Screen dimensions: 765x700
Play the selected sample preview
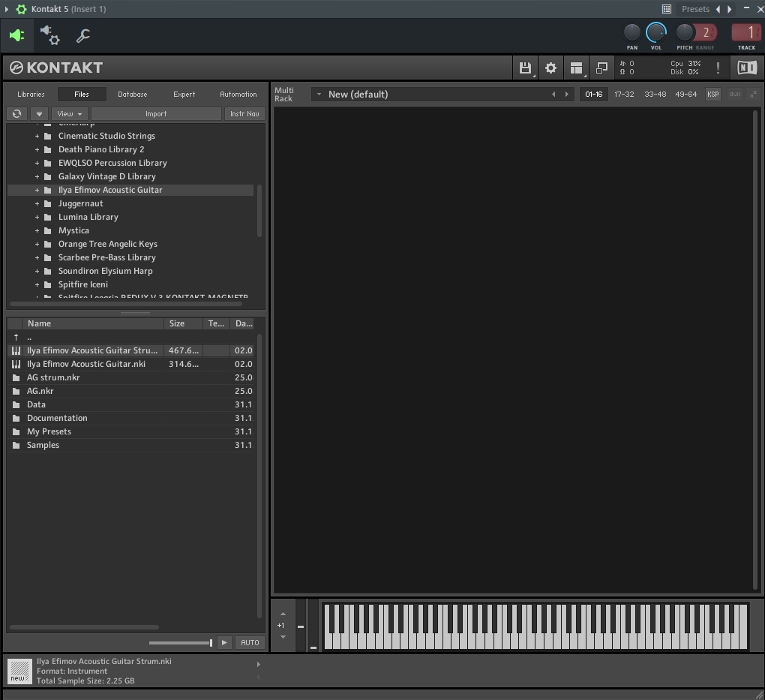pos(224,642)
